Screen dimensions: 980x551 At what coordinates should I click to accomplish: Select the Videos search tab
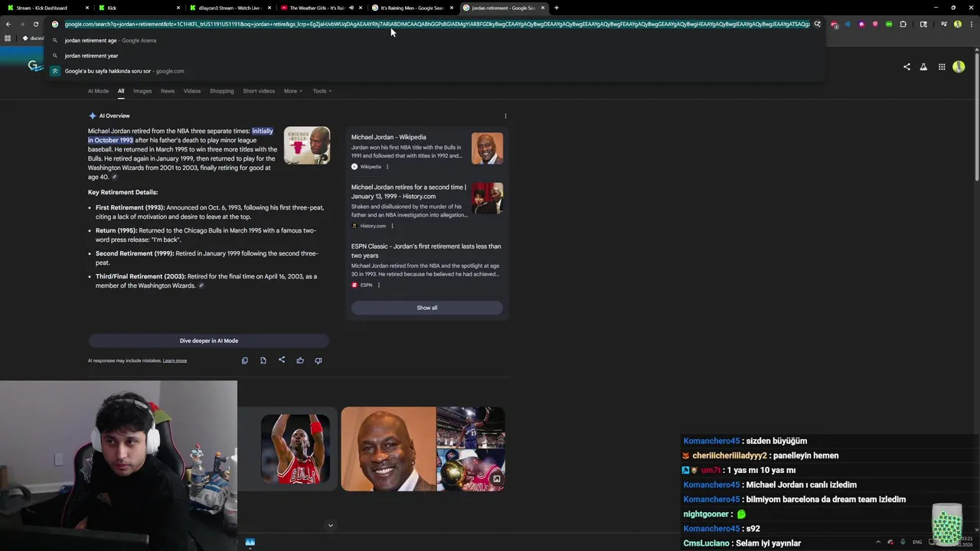pos(192,91)
